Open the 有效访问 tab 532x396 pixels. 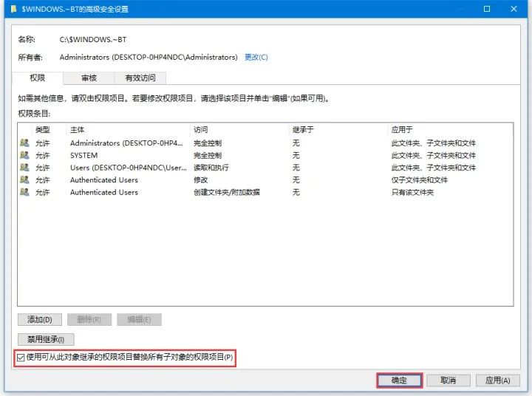[140, 78]
